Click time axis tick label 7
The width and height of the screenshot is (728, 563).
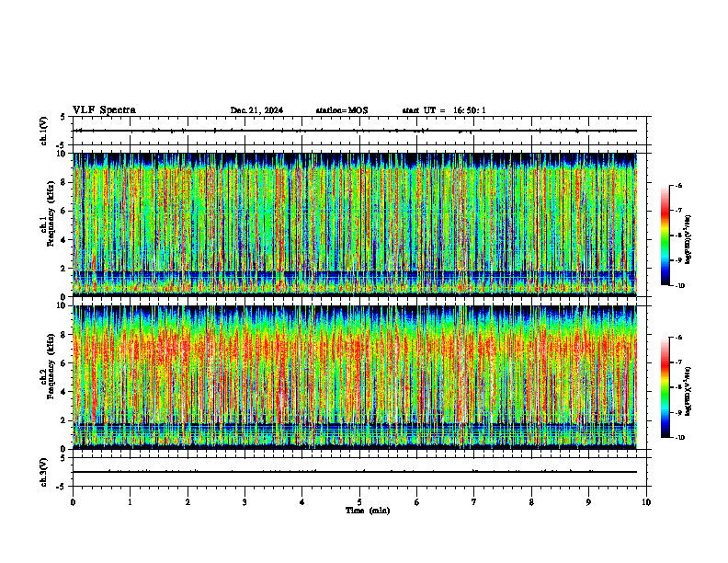coord(474,502)
